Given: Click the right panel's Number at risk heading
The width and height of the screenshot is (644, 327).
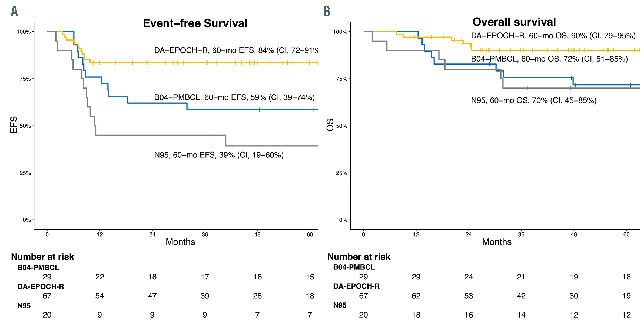Looking at the screenshot, I should (359, 257).
